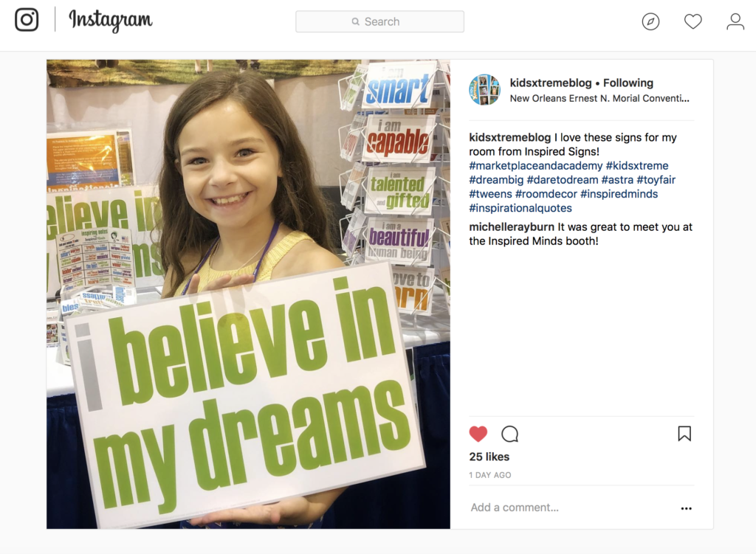
Task: View the 25 likes list
Action: [x=489, y=457]
